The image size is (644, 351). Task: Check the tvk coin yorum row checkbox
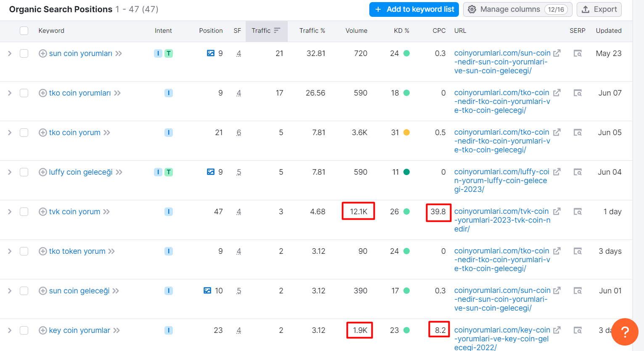pos(24,212)
